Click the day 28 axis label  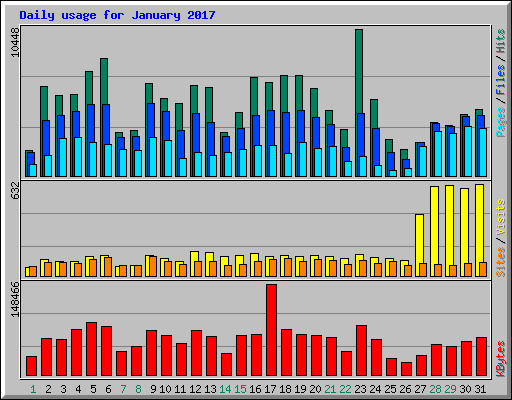coord(435,389)
